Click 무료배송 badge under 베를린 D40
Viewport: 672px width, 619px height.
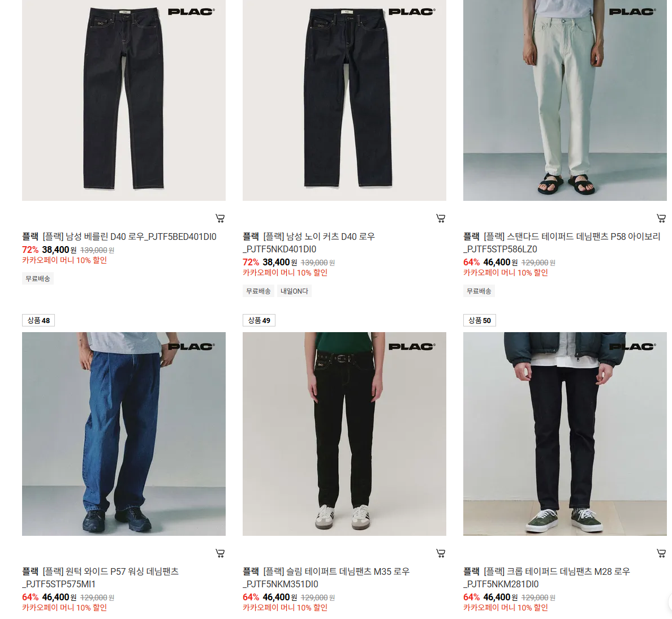pyautogui.click(x=38, y=278)
